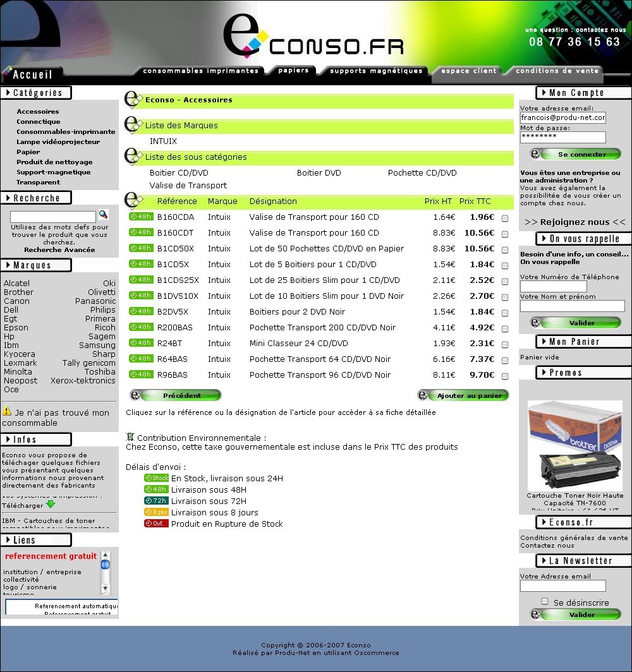Tick the checkbox for B160CDA
Screen dimensions: 632x672
(x=505, y=218)
